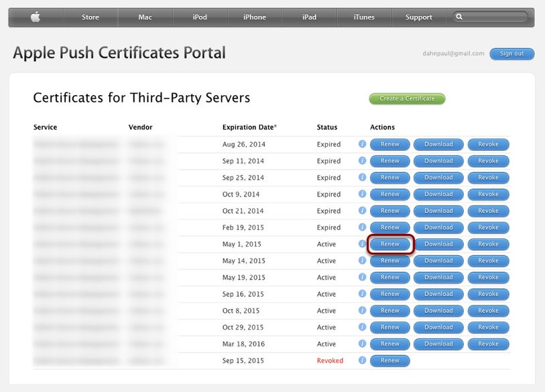The height and width of the screenshot is (392, 545).
Task: Open info icon for Sep 11, 2014 certificate
Action: (x=362, y=161)
